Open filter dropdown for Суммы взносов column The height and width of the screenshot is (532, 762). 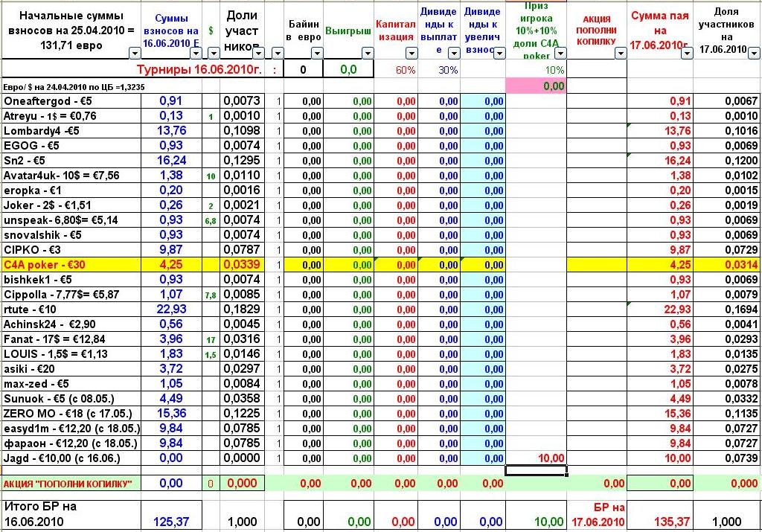[196, 53]
